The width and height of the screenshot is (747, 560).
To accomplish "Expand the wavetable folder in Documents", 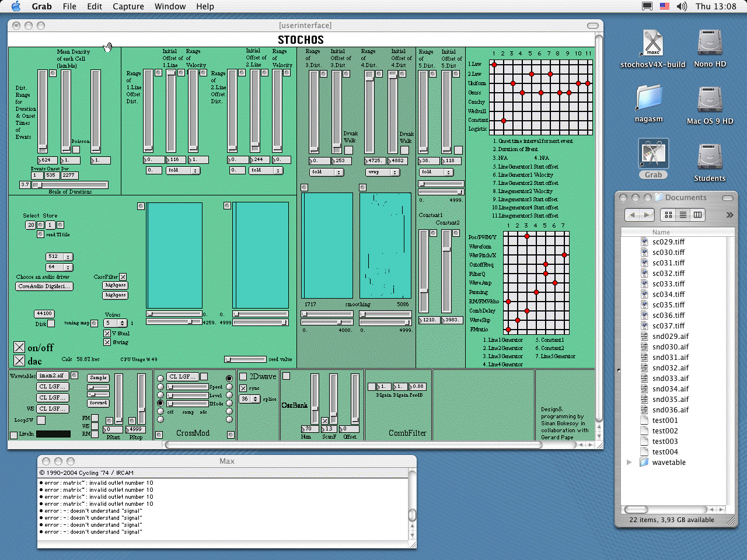I will click(x=629, y=463).
